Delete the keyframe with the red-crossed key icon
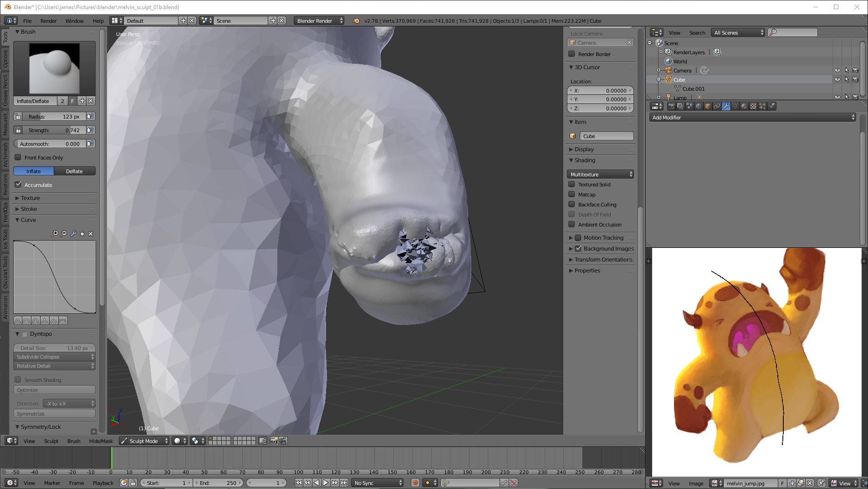 [513, 483]
